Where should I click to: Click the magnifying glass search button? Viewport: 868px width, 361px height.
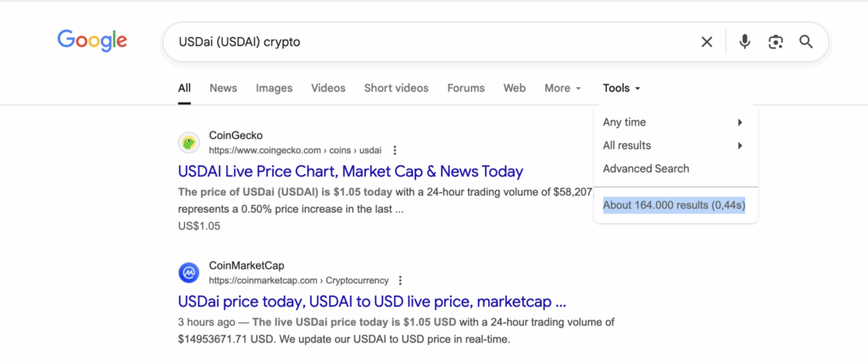pos(806,42)
